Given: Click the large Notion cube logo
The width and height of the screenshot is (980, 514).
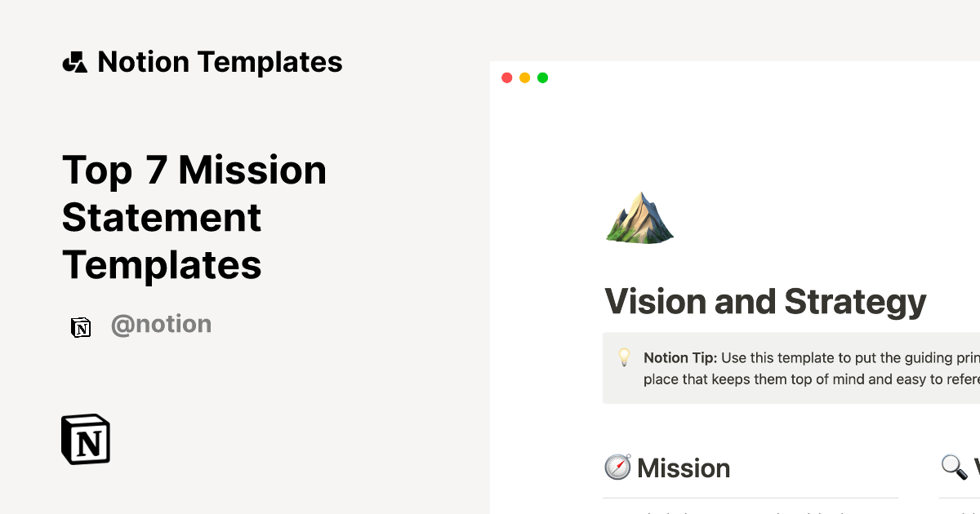Looking at the screenshot, I should 86,440.
